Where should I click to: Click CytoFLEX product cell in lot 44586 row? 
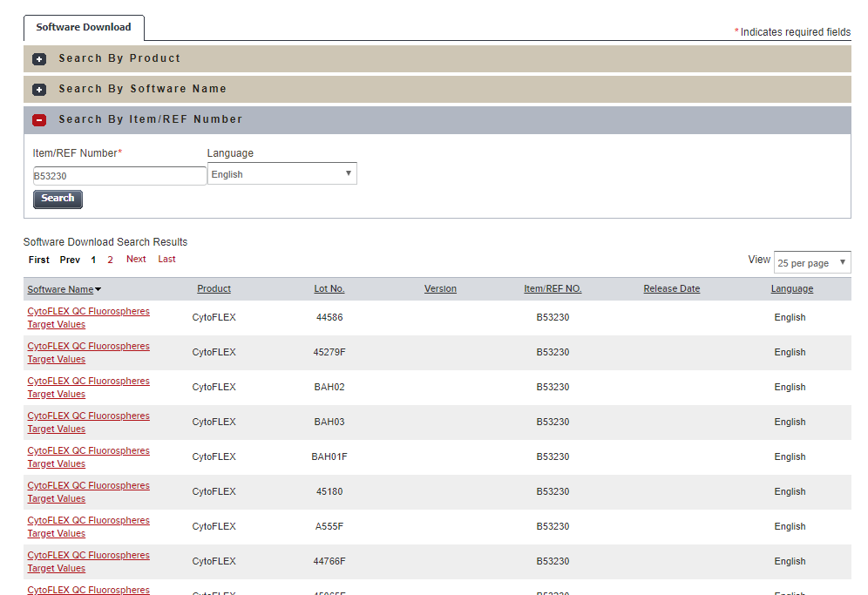214,318
